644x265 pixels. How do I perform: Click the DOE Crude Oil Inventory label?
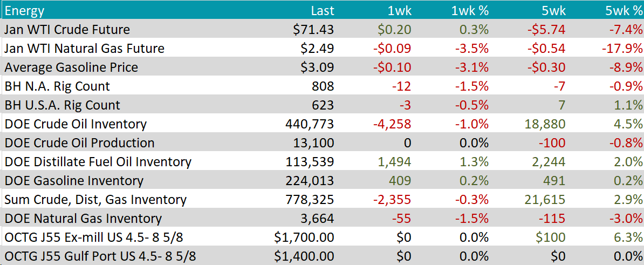coord(76,124)
